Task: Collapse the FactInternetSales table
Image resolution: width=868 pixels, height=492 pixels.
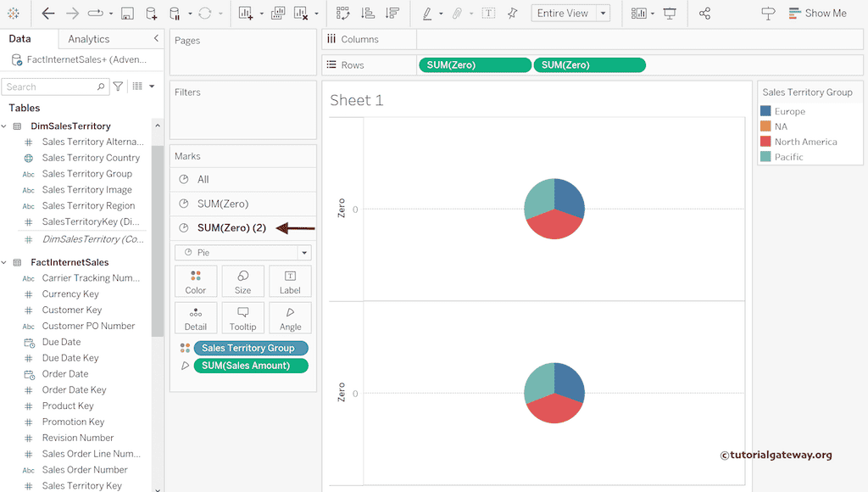Action: click(4, 263)
